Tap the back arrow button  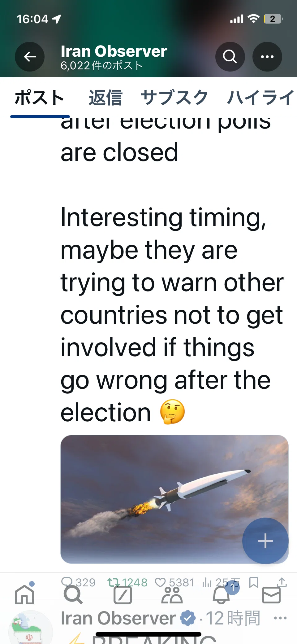tap(30, 57)
